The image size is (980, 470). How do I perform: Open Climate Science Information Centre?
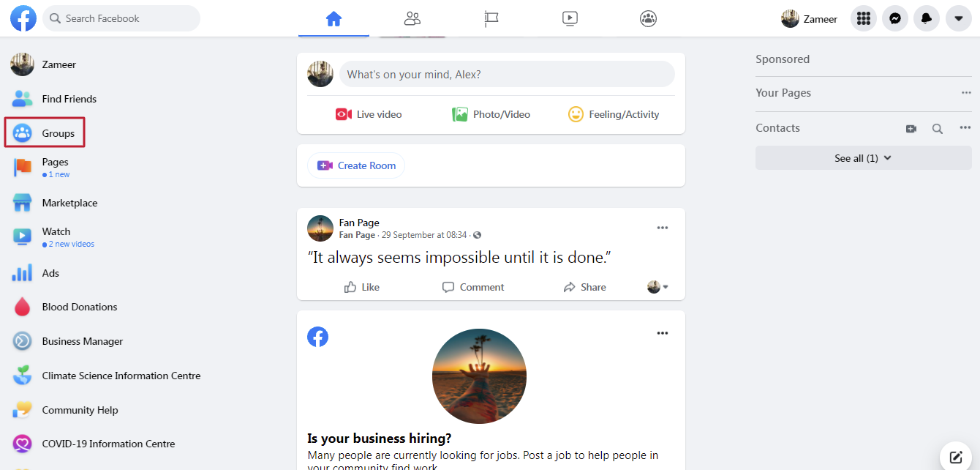pos(107,376)
